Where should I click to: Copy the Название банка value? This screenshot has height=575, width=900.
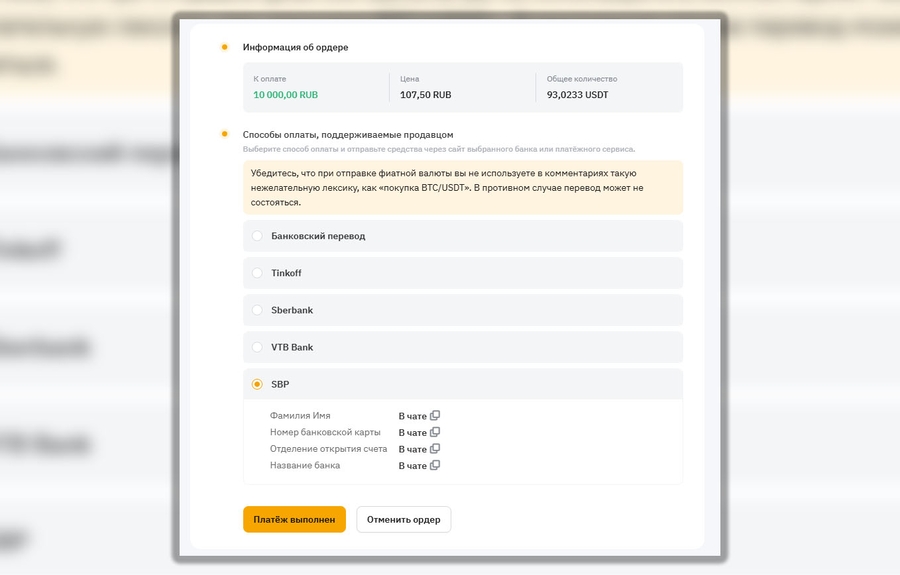[x=435, y=466]
